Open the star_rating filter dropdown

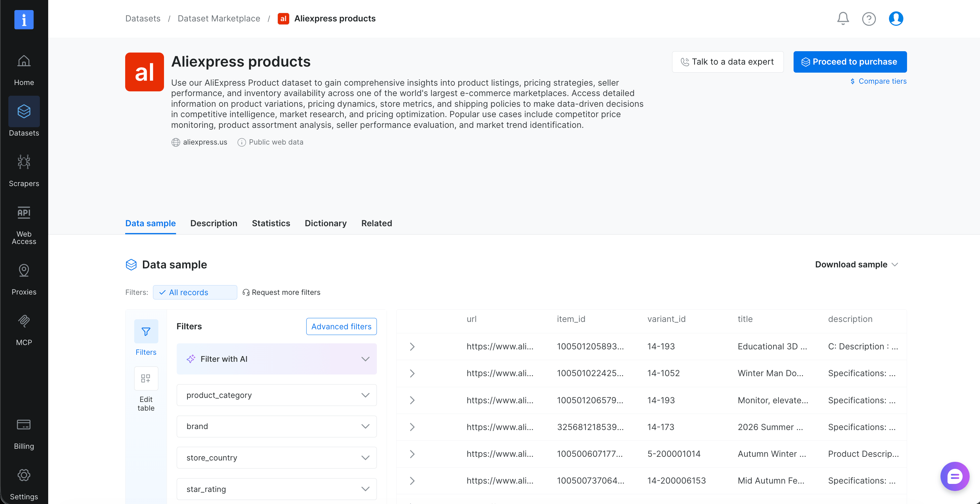(x=276, y=489)
